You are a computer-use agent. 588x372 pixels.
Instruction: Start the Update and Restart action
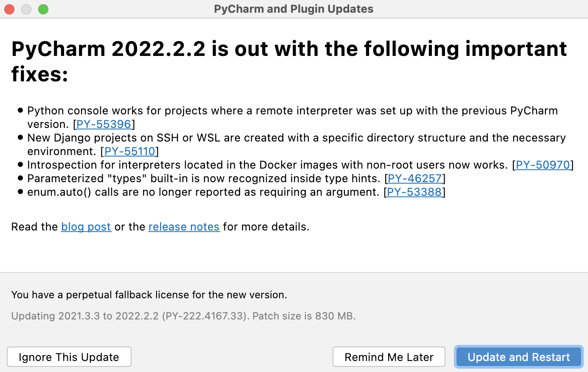[x=518, y=357]
